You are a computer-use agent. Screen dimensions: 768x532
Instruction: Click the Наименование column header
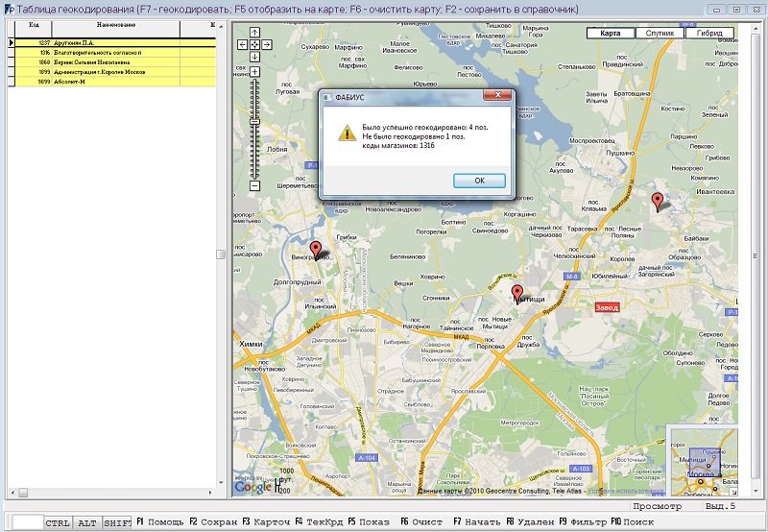click(116, 29)
